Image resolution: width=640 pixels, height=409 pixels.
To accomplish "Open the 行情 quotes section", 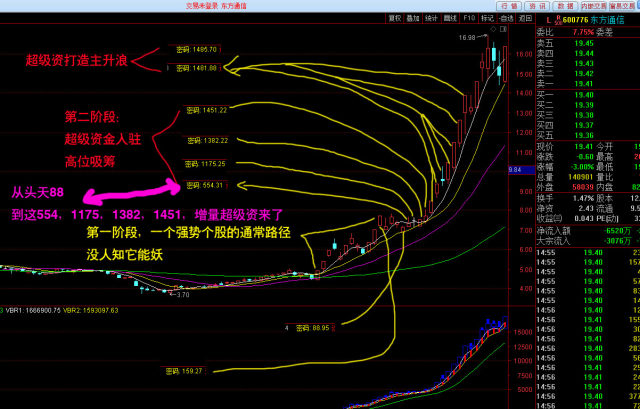I will (509, 6).
